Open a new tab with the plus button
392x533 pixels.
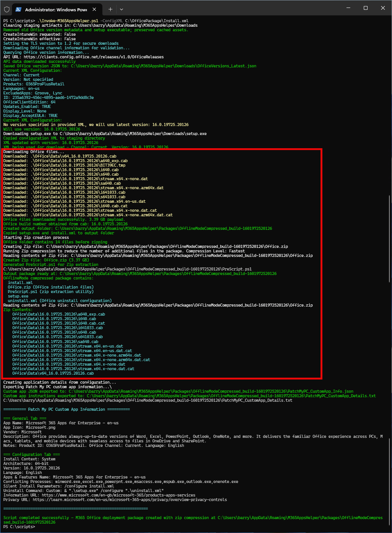click(110, 9)
